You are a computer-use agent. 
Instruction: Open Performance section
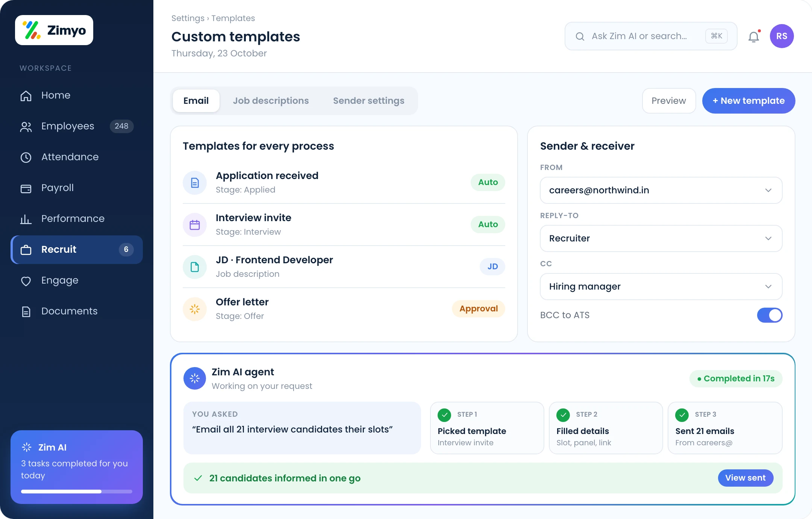pyautogui.click(x=77, y=219)
